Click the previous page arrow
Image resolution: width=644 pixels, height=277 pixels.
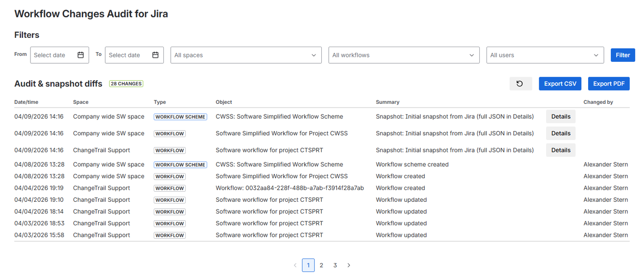(x=295, y=265)
